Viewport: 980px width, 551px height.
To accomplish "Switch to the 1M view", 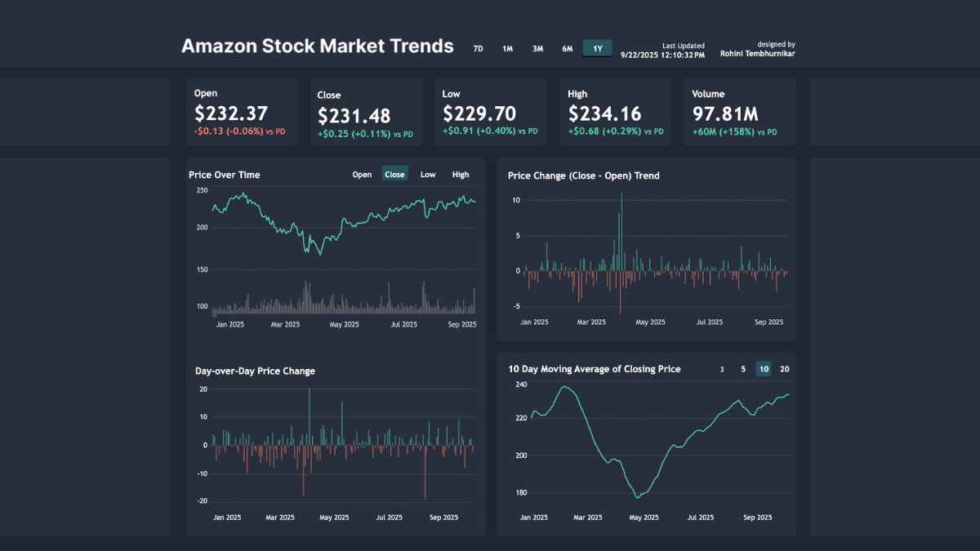I will coord(507,48).
